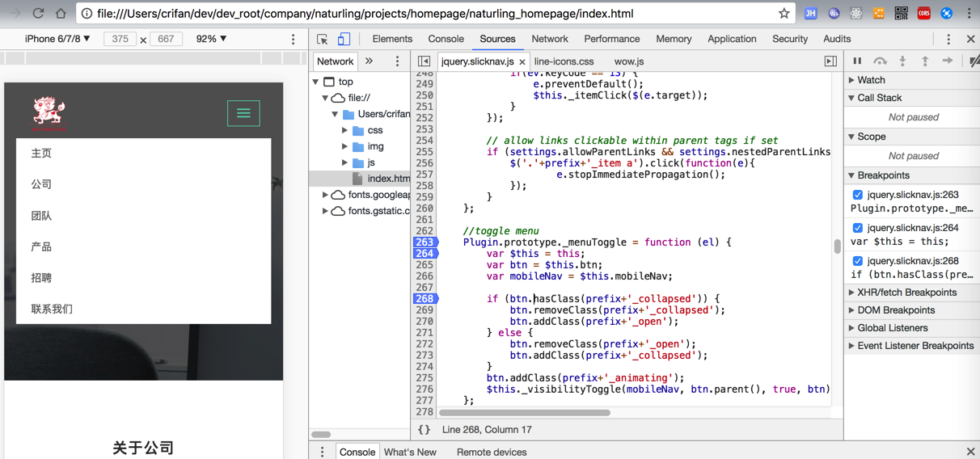Toggle breakpoint on line number 264
The height and width of the screenshot is (459, 980).
click(425, 254)
